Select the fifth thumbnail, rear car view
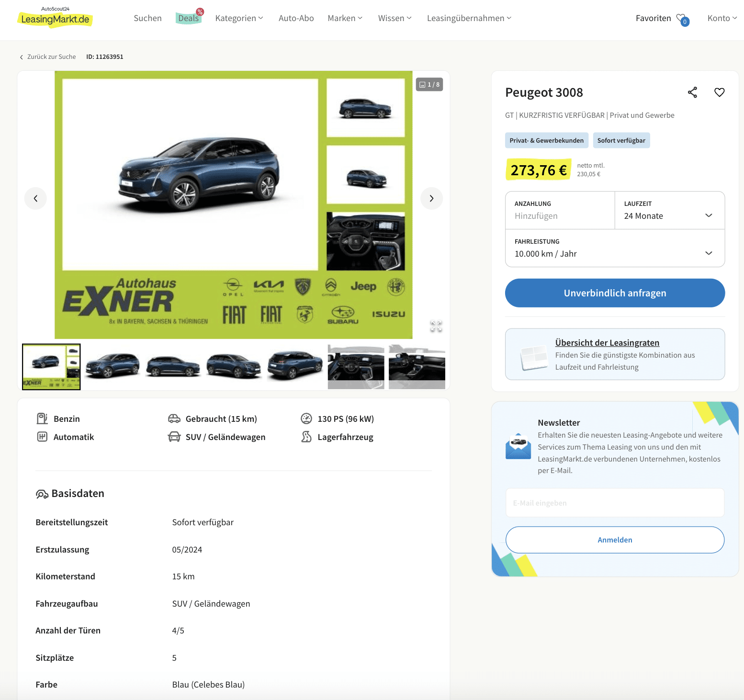Screen dimensions: 744x700 295,367
